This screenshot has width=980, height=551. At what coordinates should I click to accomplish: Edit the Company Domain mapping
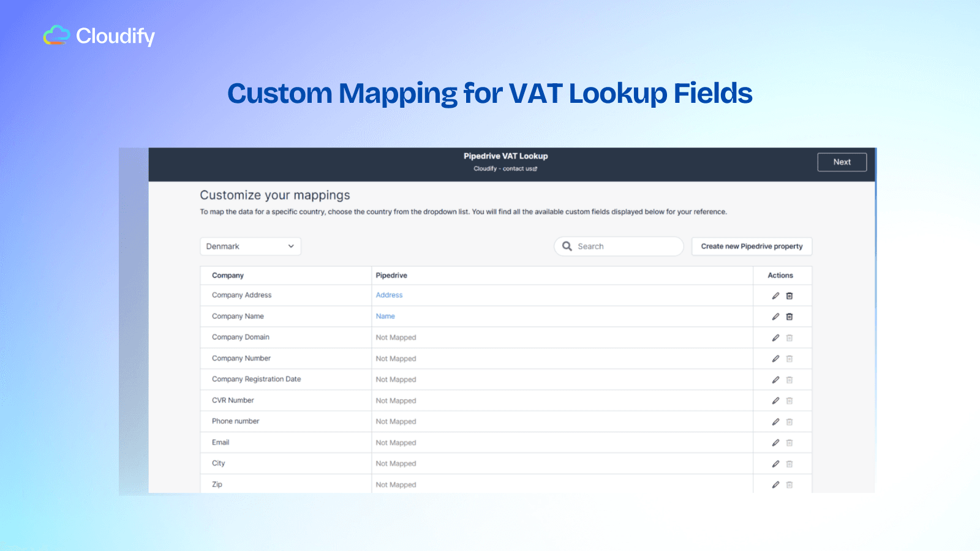tap(775, 338)
